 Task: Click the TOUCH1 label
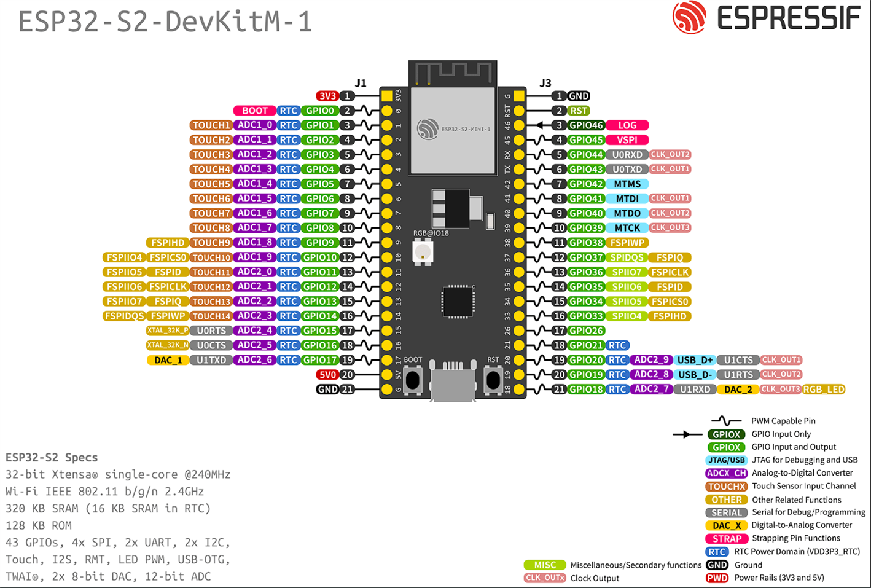[211, 125]
